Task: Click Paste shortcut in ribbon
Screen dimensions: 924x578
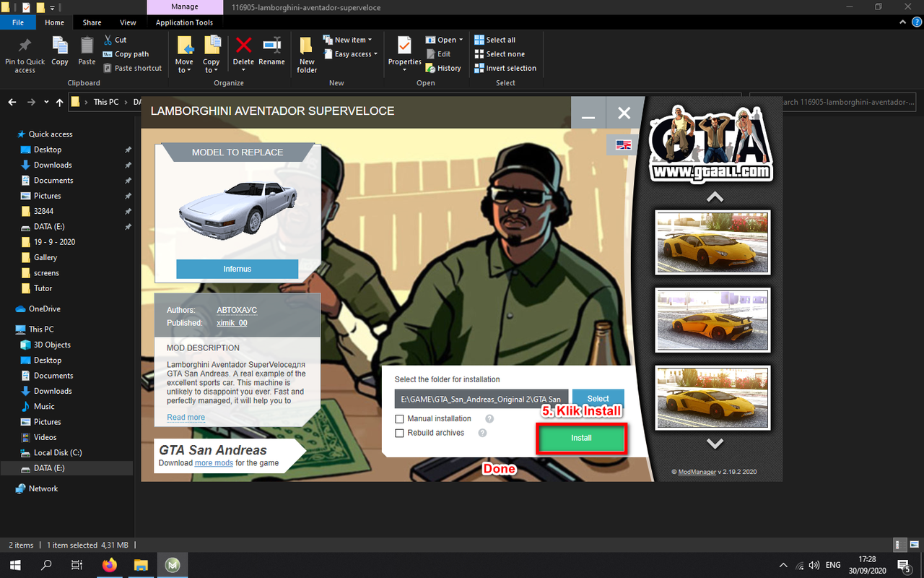Action: click(x=132, y=68)
